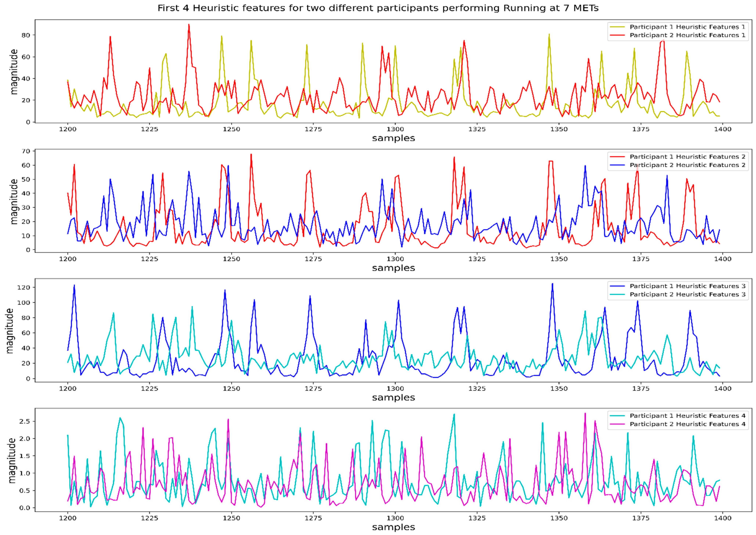Click the figure title about Heuristic features
The image size is (756, 535).
378,8
